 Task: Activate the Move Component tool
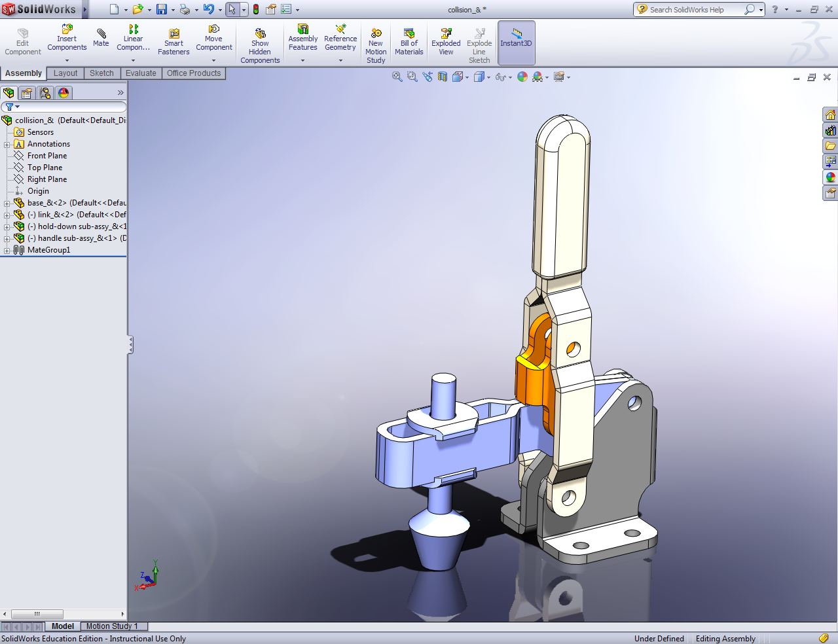pos(213,38)
